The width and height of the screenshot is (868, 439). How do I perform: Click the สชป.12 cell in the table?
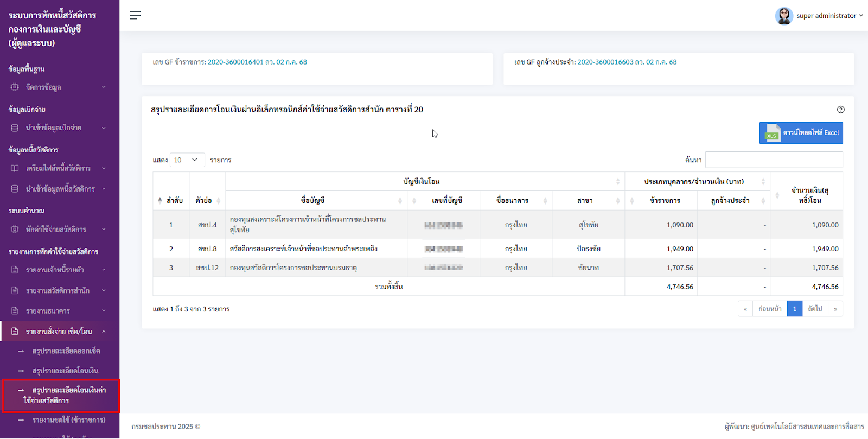(207, 268)
